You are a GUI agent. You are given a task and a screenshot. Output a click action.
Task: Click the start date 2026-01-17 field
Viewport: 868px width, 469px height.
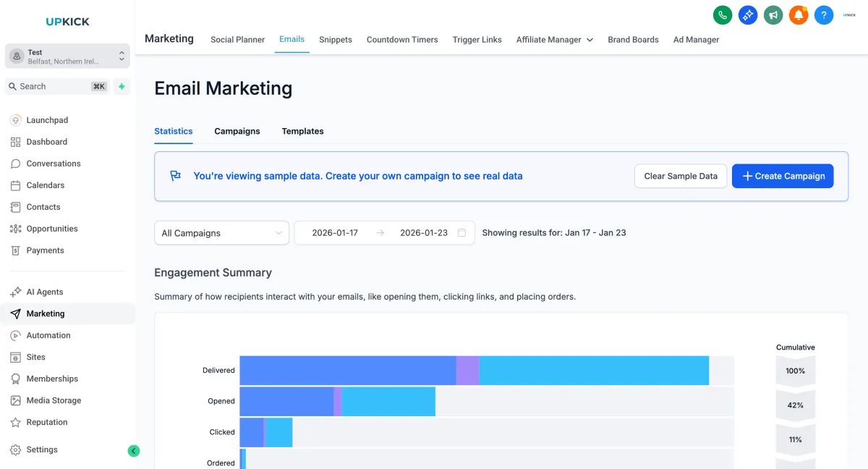click(335, 233)
